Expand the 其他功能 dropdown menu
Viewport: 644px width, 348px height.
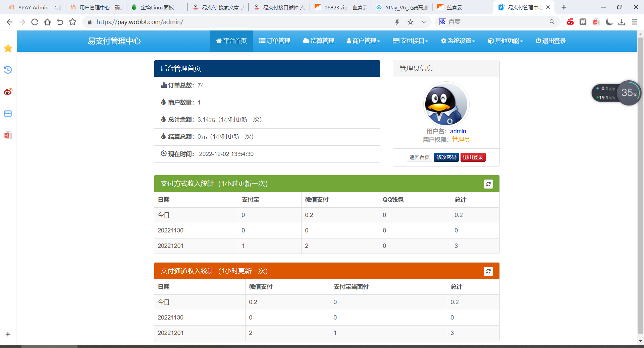point(505,41)
